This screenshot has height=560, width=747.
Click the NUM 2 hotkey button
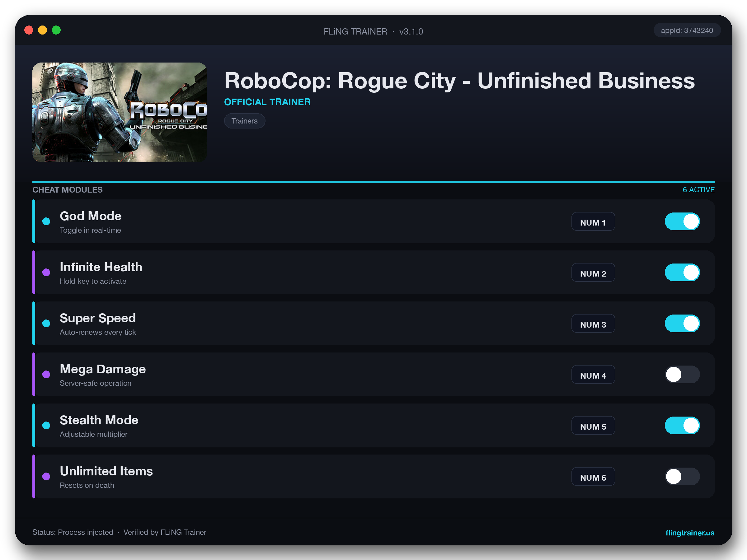click(x=593, y=273)
